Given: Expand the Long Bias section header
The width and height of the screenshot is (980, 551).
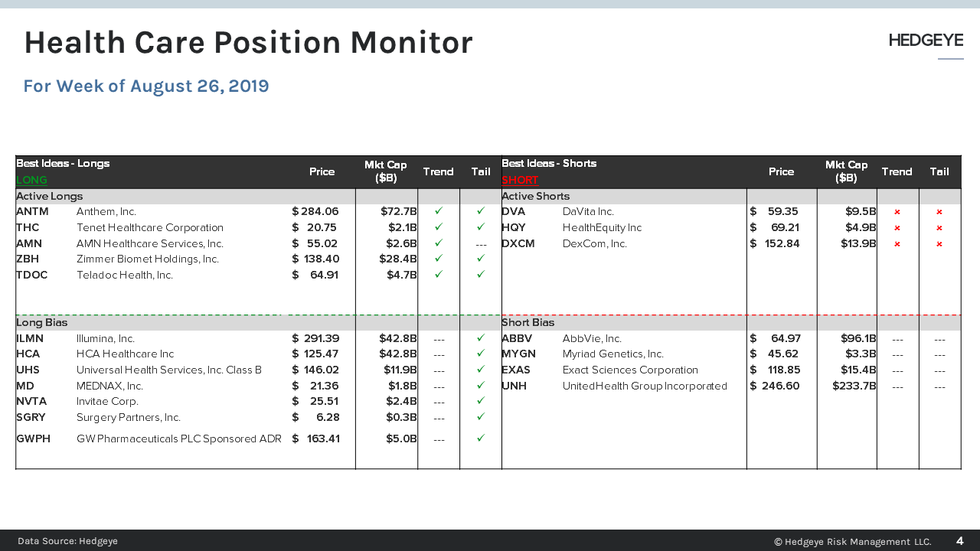Looking at the screenshot, I should click(42, 322).
